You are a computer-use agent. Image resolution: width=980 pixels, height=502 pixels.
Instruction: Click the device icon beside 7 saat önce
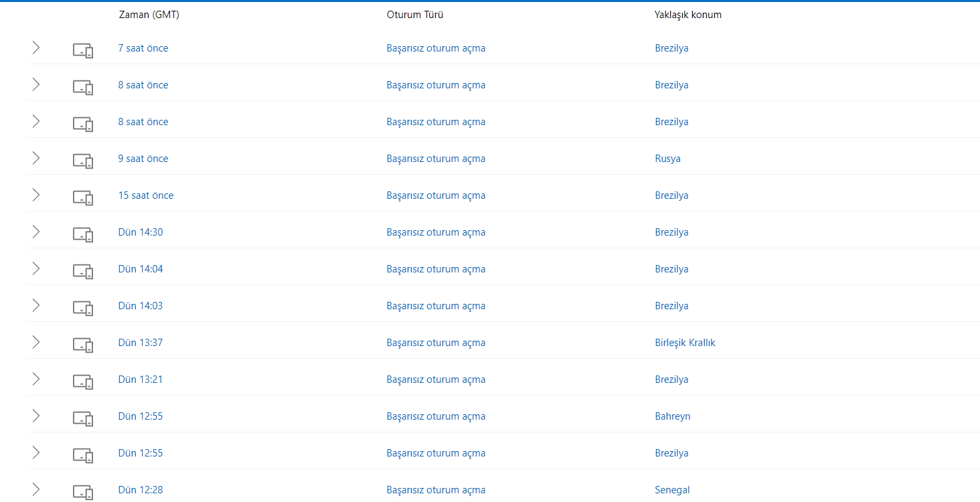83,50
